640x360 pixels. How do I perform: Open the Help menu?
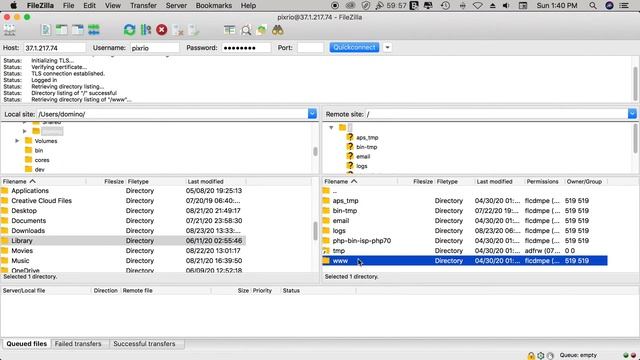tap(248, 5)
